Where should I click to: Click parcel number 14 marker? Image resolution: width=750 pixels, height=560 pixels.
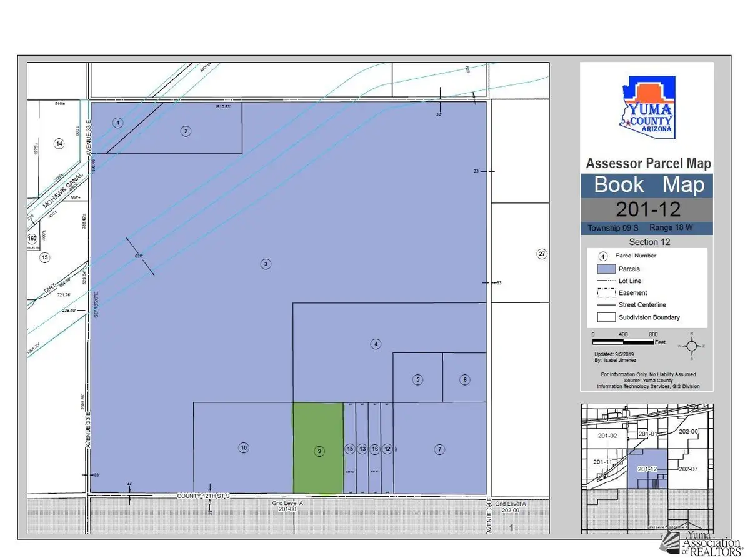[59, 144]
